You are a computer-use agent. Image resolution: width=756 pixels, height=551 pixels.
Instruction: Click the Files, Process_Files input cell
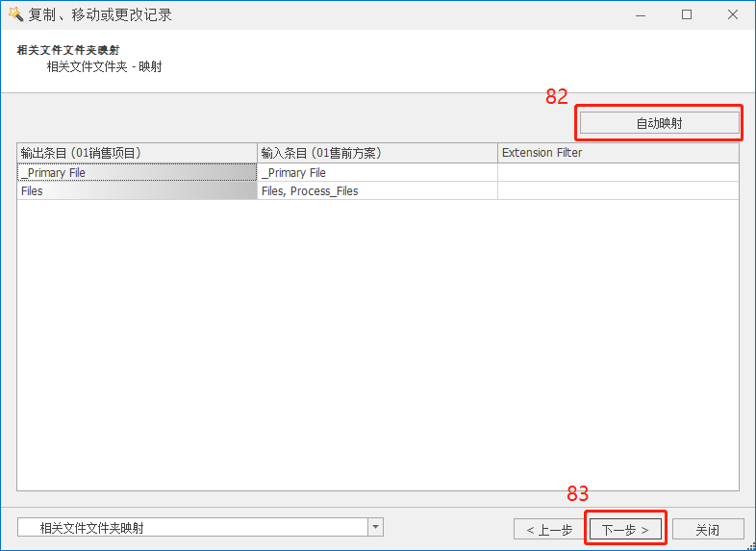click(x=377, y=190)
